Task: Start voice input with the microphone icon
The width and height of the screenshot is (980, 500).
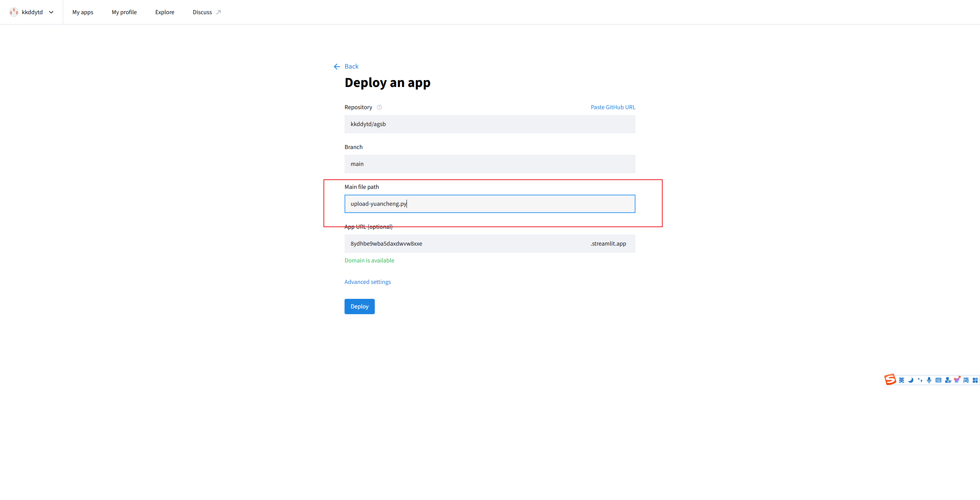Action: (929, 380)
